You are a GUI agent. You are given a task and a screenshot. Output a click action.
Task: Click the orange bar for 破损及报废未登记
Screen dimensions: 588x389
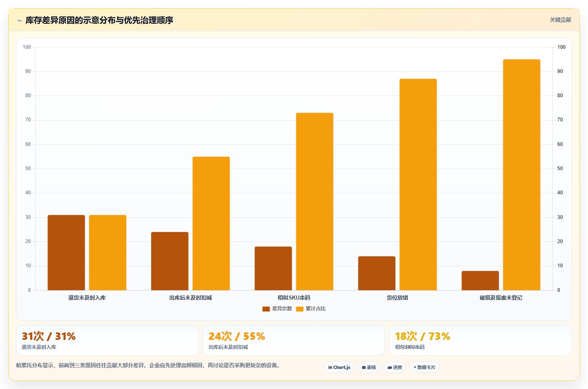pyautogui.click(x=522, y=175)
